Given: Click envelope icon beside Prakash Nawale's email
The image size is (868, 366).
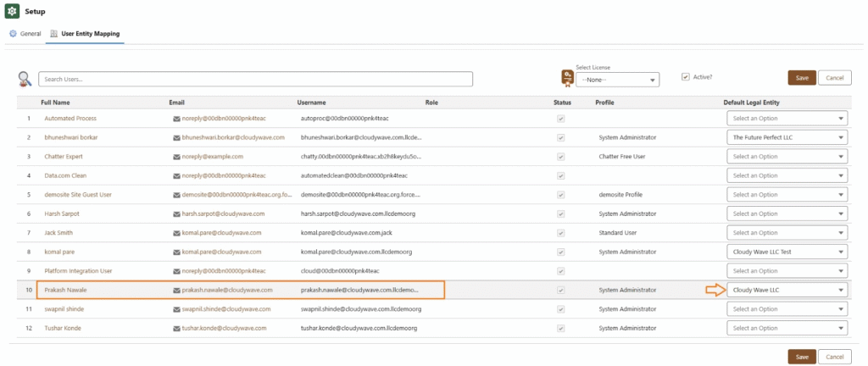Looking at the screenshot, I should [x=176, y=290].
